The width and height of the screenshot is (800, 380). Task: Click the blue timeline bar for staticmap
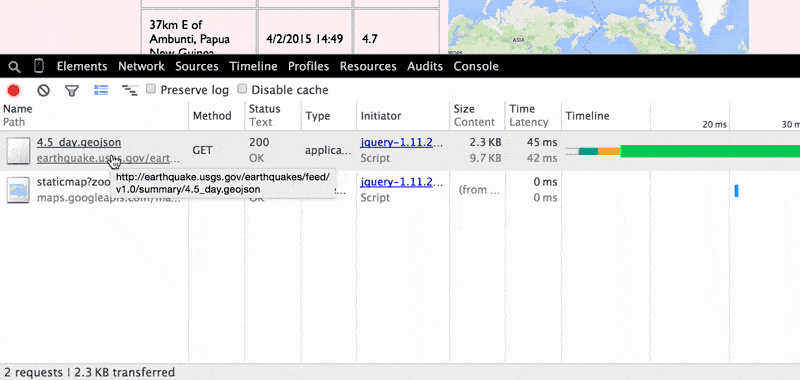tap(737, 191)
